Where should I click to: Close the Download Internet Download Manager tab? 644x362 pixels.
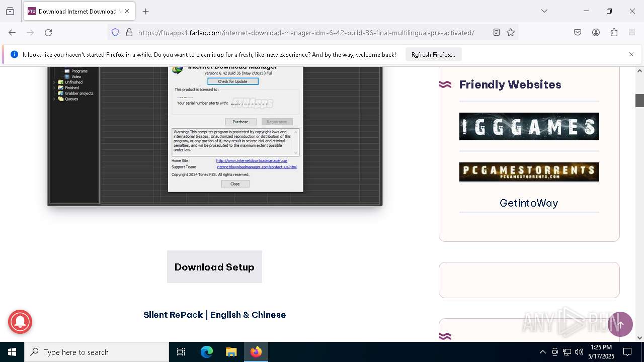[x=127, y=11]
